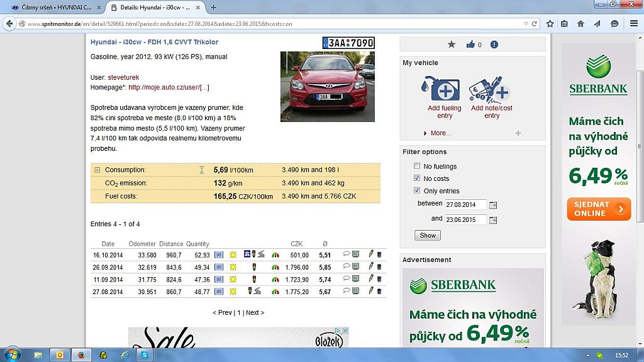Open Internet Explorer from taskbar

point(125,354)
